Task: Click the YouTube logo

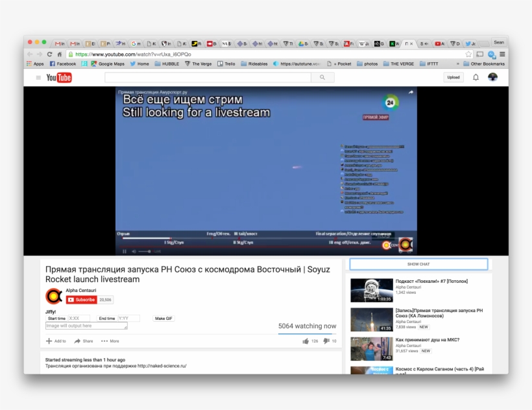Action: [58, 77]
